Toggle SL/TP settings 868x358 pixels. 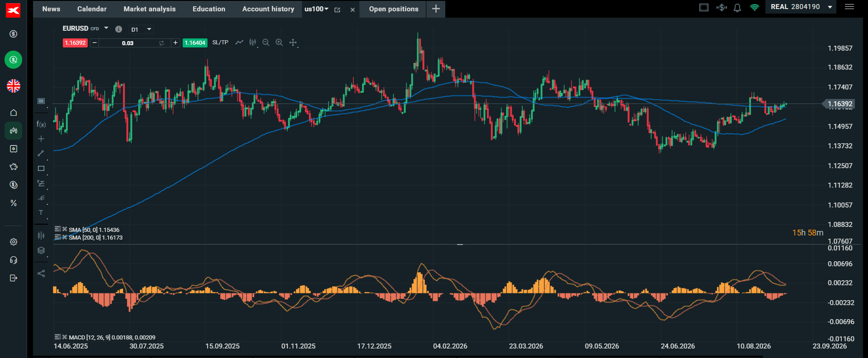(x=220, y=42)
